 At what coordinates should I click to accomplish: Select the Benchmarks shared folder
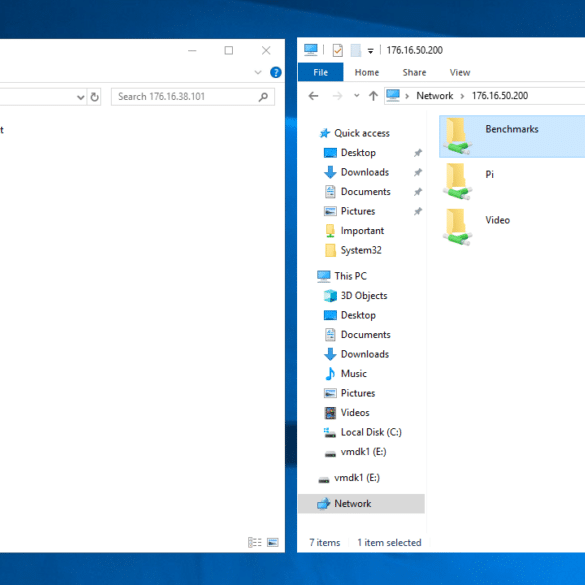(512, 137)
